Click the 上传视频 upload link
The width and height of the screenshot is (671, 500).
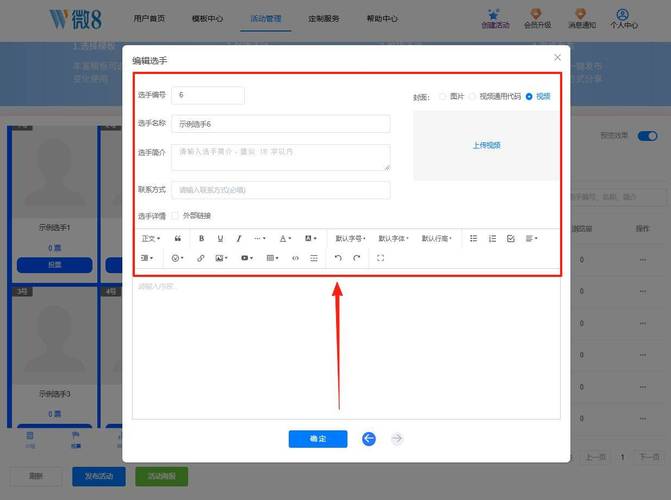pos(486,145)
